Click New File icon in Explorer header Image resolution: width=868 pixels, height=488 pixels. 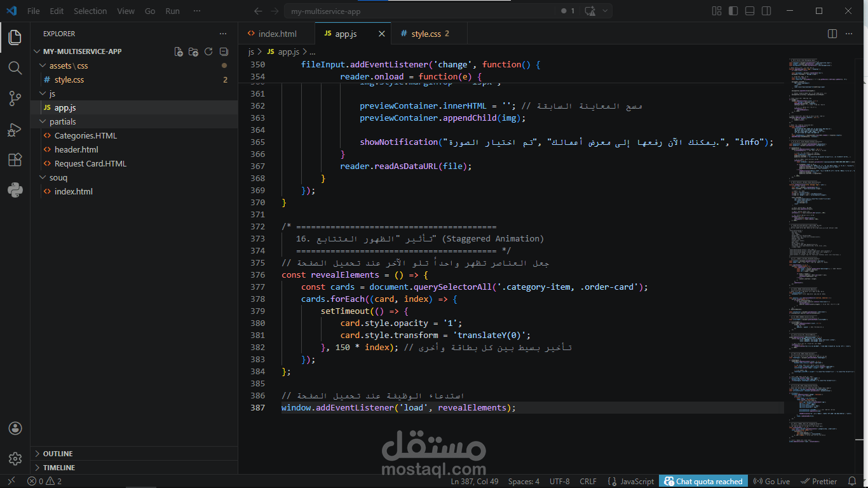click(x=179, y=51)
